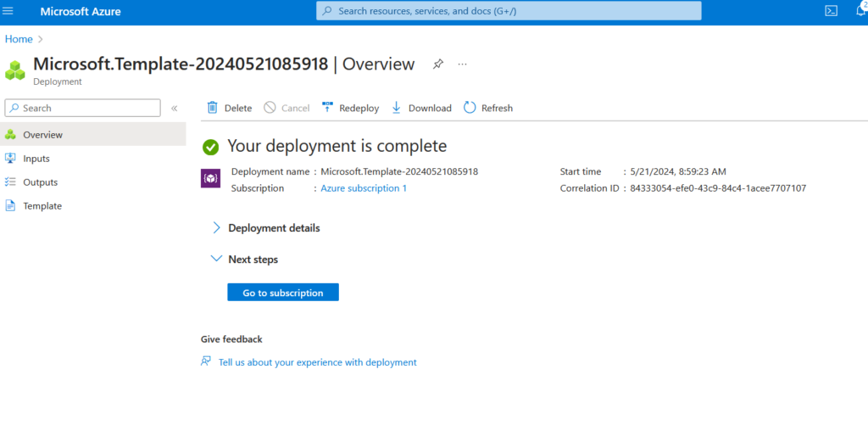868x442 pixels.
Task: Click the Correlation ID value
Action: coord(718,188)
